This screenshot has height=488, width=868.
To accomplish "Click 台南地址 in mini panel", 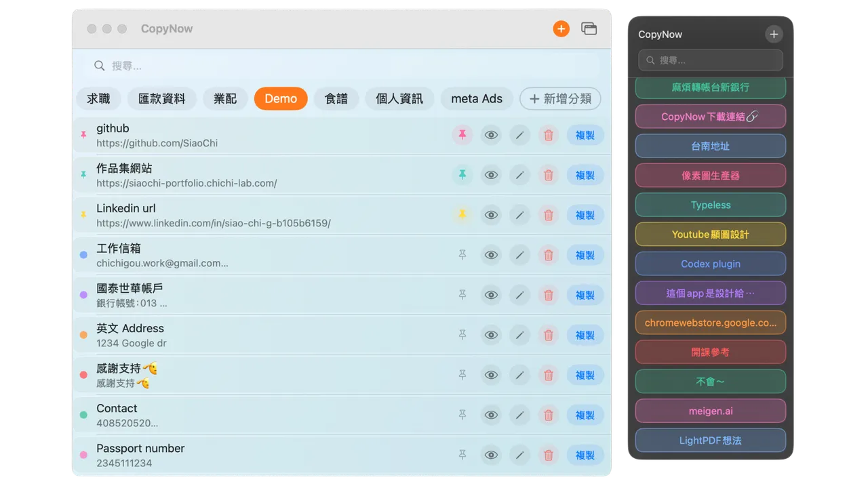I will pyautogui.click(x=711, y=146).
